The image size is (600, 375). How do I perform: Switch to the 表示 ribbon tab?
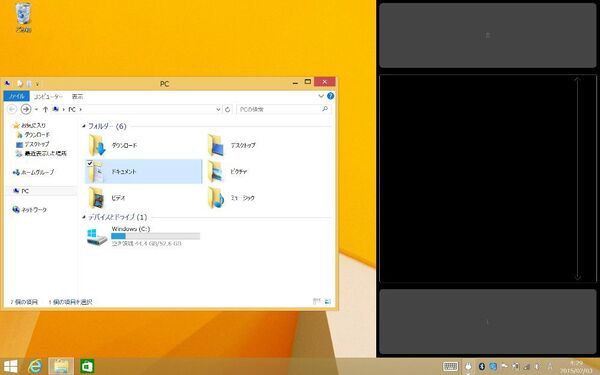tap(77, 96)
